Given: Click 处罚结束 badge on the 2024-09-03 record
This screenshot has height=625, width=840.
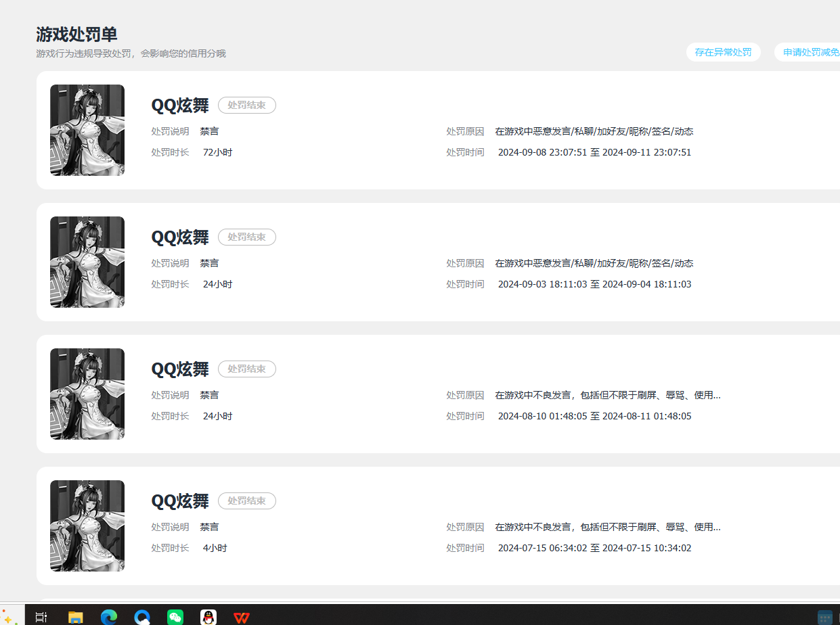Looking at the screenshot, I should click(246, 237).
